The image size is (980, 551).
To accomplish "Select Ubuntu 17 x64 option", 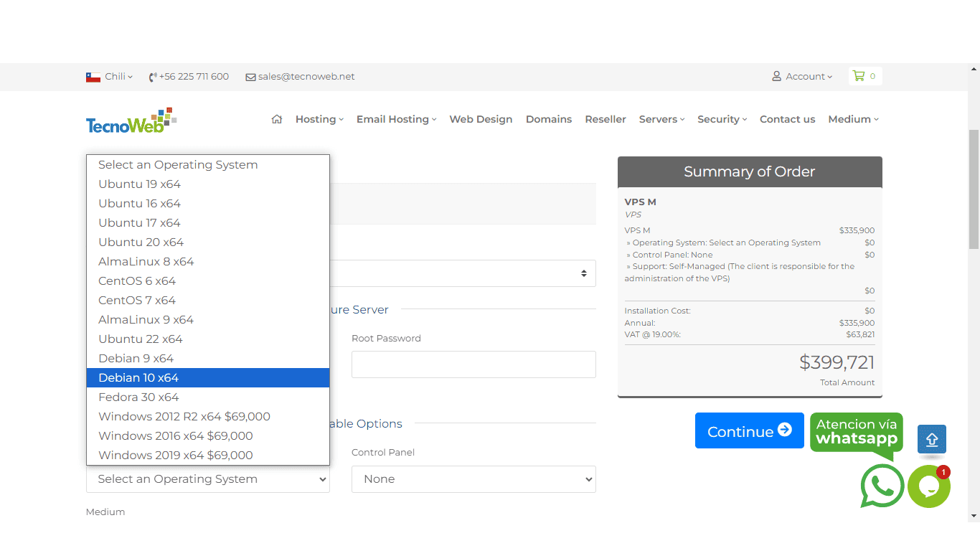I will click(208, 223).
